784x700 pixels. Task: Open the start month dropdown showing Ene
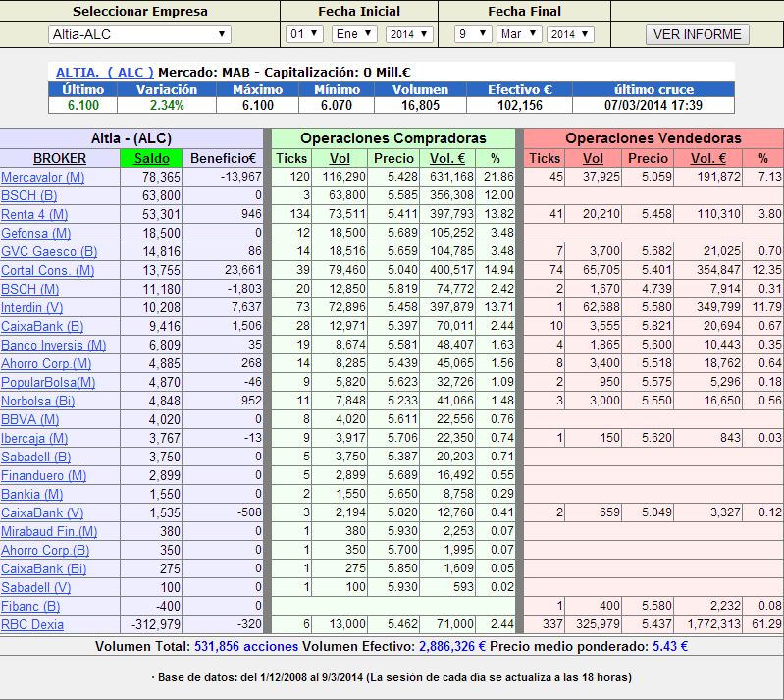[x=354, y=34]
